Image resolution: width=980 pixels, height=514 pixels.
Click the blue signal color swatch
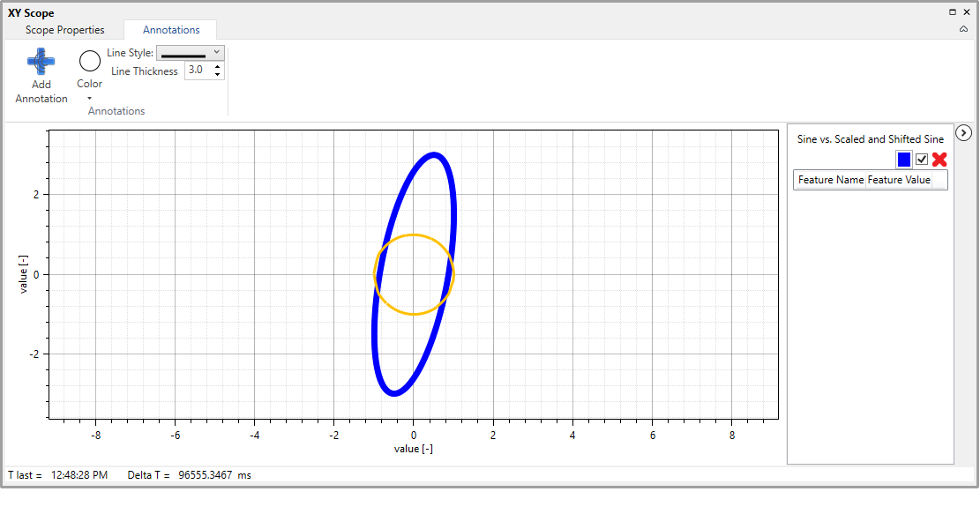pos(904,160)
